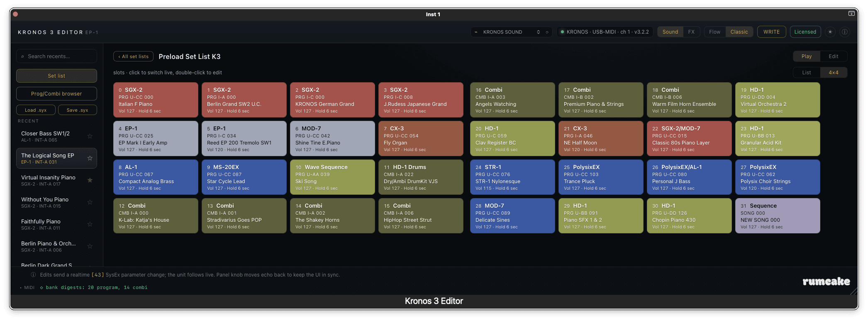868x321 pixels.
Task: Open the Set list tab in sidebar
Action: tap(56, 76)
